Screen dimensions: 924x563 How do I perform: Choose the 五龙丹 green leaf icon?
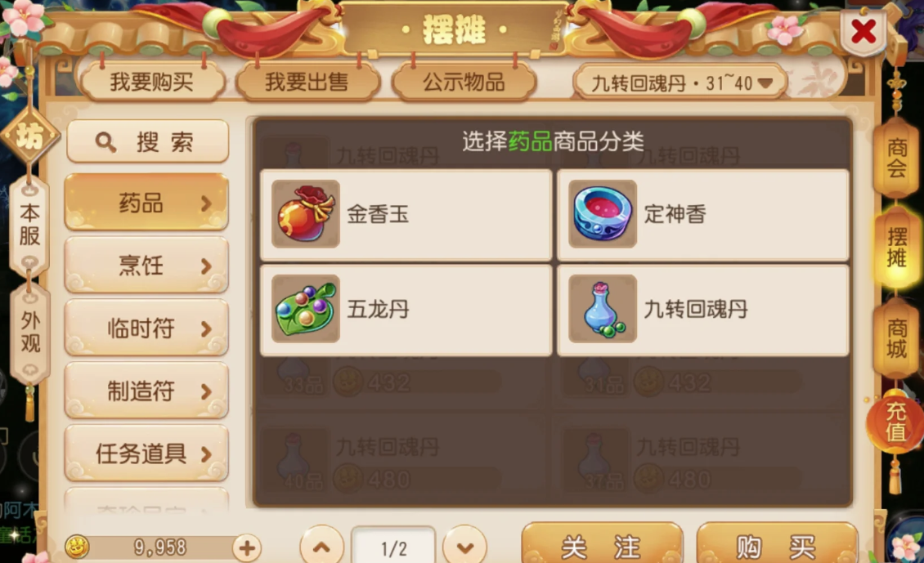[305, 309]
